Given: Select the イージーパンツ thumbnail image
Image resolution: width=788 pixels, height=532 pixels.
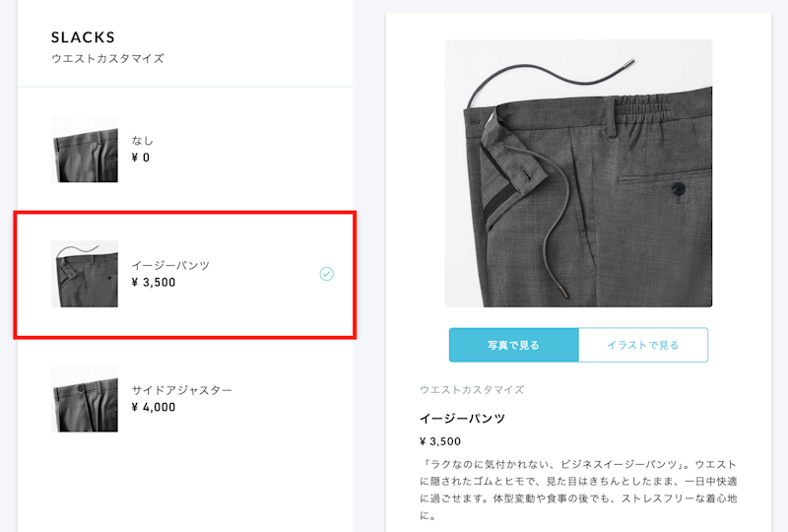Looking at the screenshot, I should (x=85, y=274).
